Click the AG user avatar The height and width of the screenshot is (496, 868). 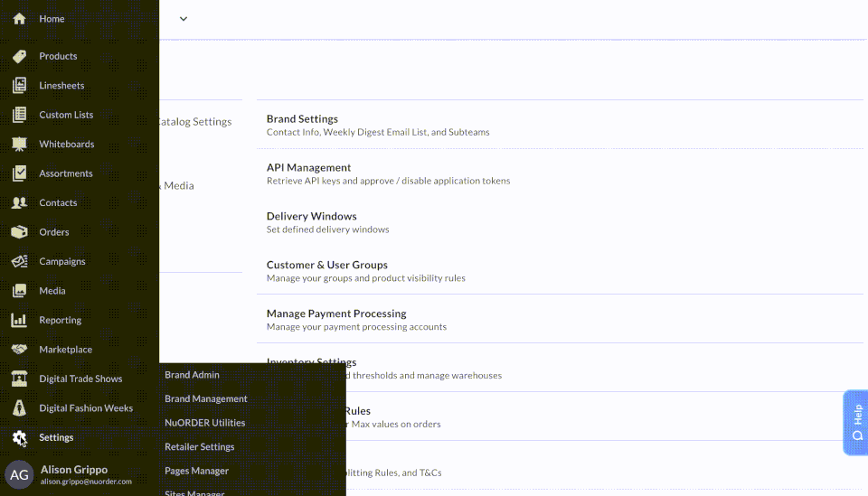19,474
